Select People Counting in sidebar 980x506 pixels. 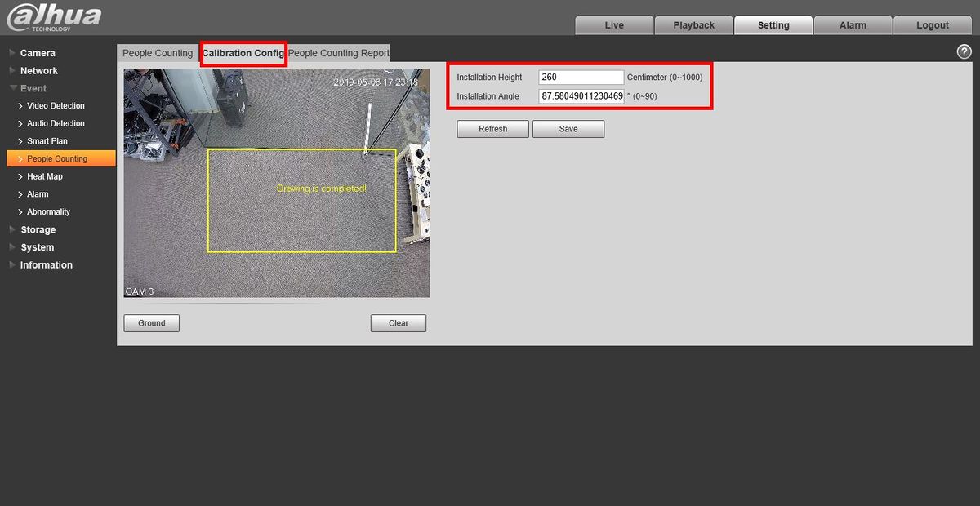tap(61, 159)
